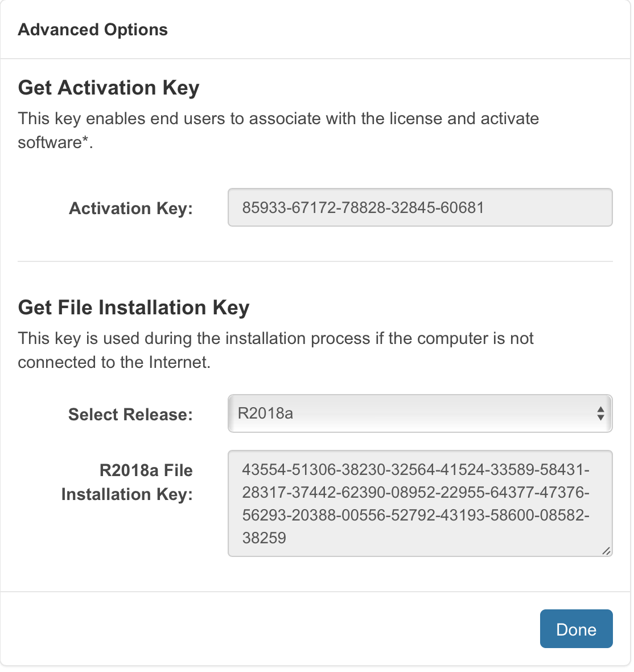Click installation key line starting with 28317
634x672 pixels.
[415, 492]
